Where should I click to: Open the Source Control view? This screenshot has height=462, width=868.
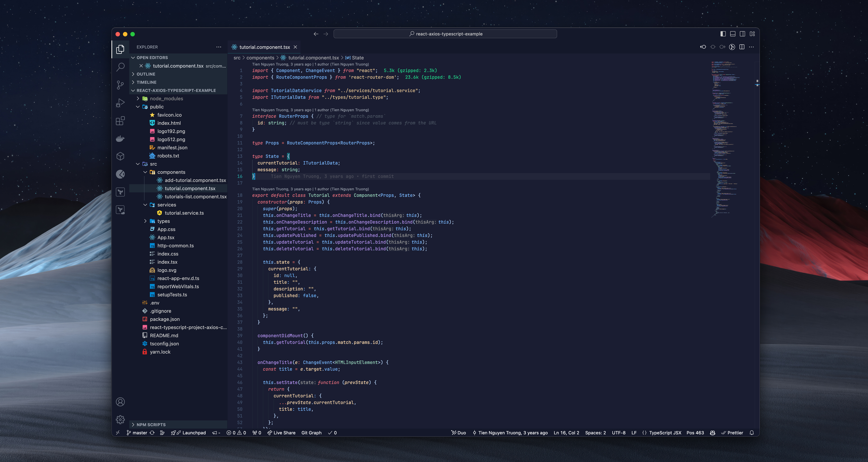pyautogui.click(x=120, y=85)
